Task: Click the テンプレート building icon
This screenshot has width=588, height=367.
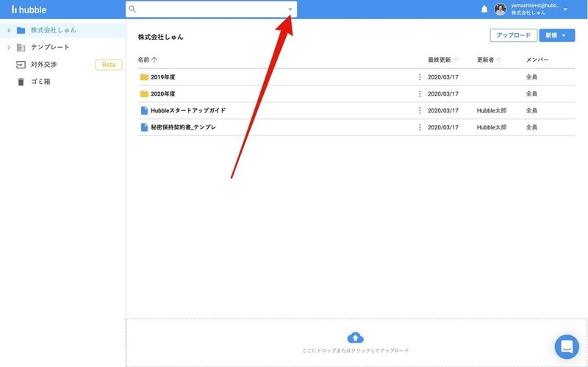Action: pos(21,48)
